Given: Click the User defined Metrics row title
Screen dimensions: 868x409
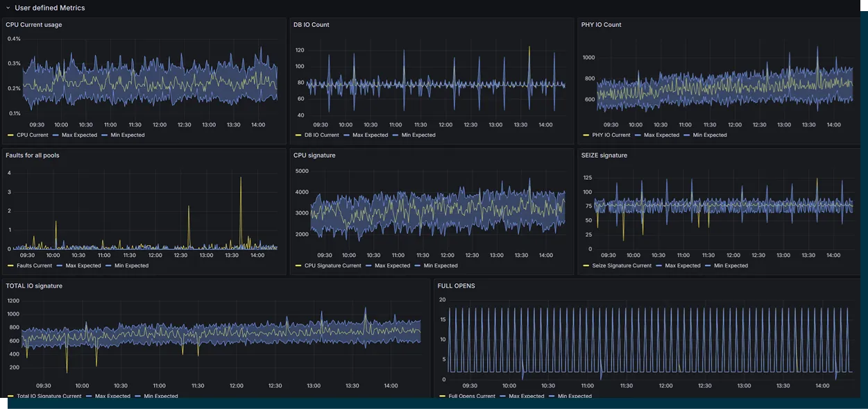Looking at the screenshot, I should pos(49,8).
